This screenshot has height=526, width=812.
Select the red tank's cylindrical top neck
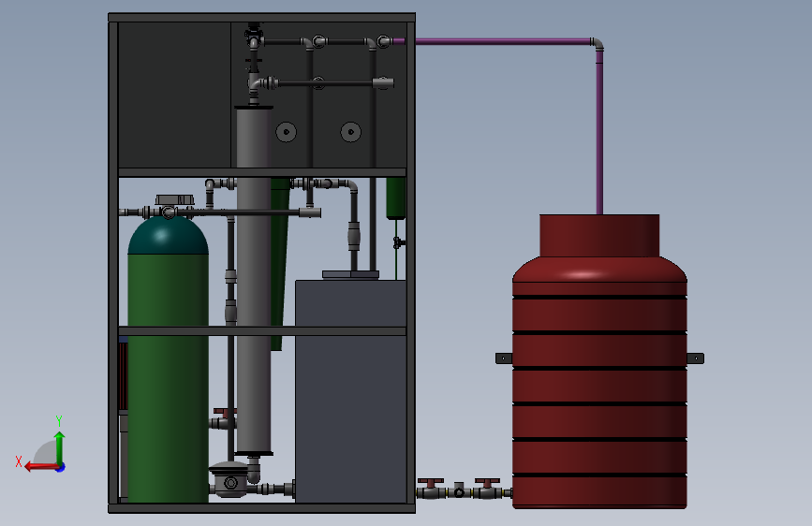599,236
